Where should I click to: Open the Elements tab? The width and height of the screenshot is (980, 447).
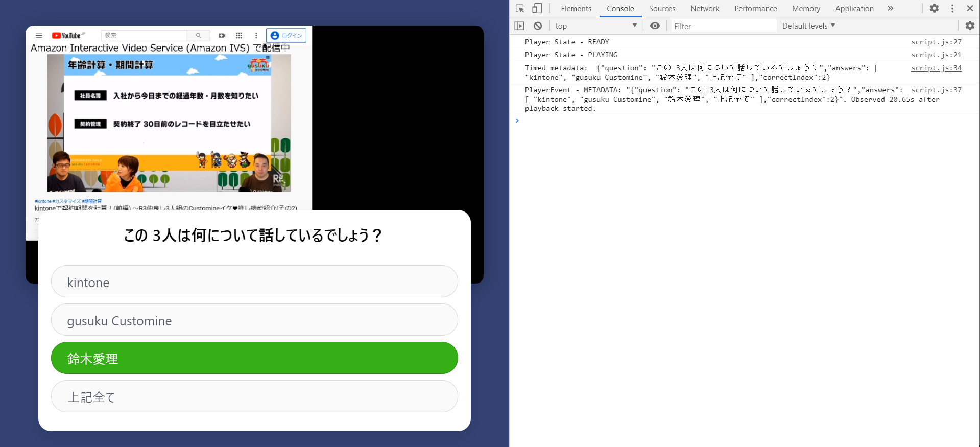(x=576, y=9)
